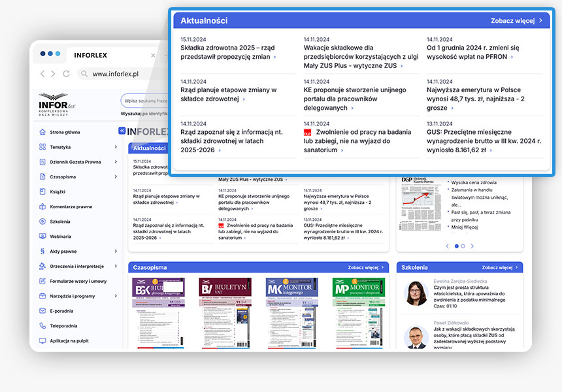Reload the page with refresh icon
This screenshot has width=562, height=392.
click(x=66, y=74)
